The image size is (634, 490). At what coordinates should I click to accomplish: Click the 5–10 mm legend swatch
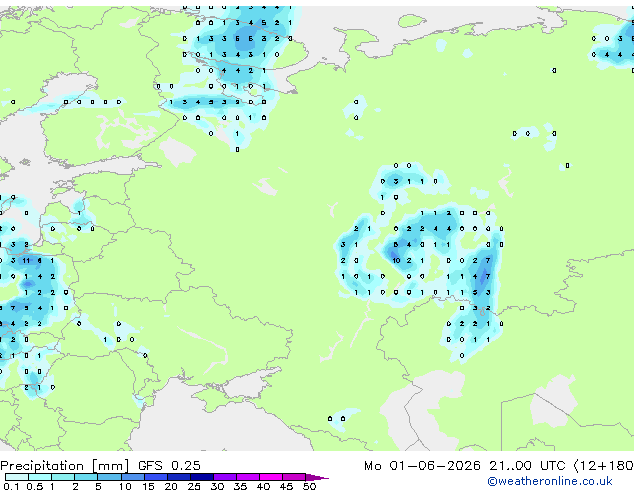click(109, 477)
